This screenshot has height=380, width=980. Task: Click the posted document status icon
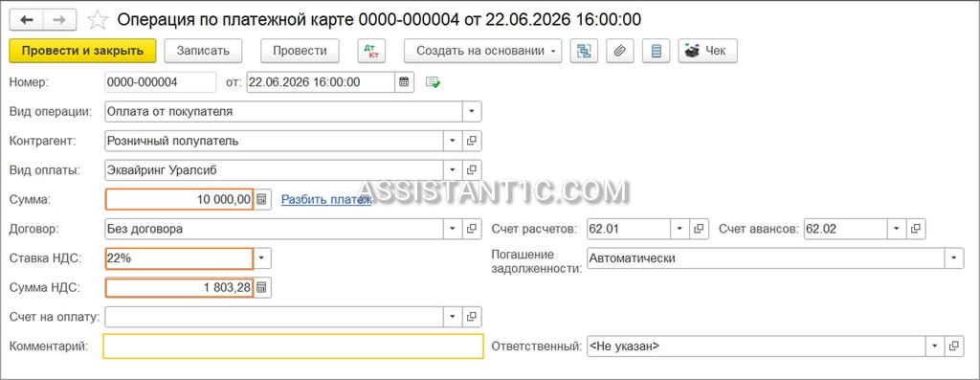(434, 82)
